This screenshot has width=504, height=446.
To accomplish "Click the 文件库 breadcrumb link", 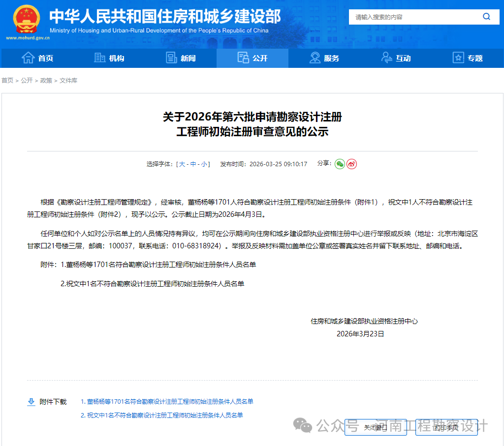I will point(68,80).
